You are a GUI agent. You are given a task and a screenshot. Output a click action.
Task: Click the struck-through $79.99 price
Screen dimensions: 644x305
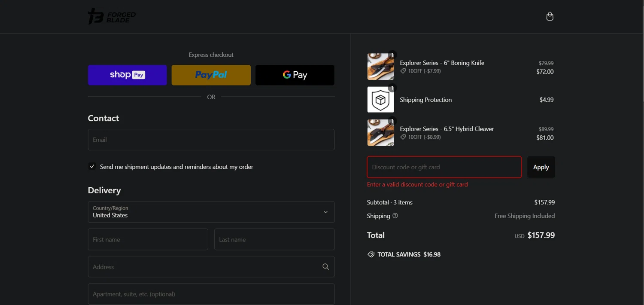[546, 63]
